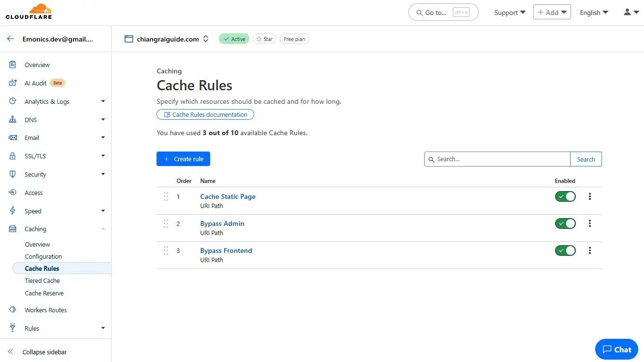Disable the Bypass Frontend rule toggle

pos(565,251)
